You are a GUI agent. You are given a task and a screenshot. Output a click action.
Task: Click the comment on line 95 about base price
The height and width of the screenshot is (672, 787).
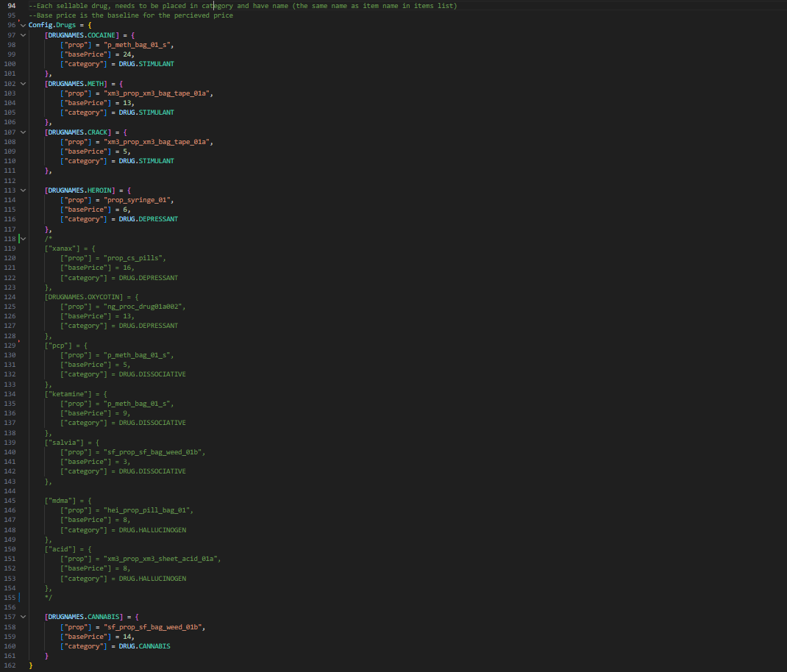pyautogui.click(x=131, y=15)
